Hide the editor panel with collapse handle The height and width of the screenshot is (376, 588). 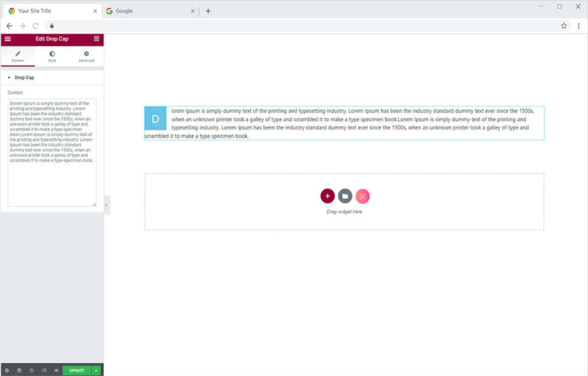107,205
